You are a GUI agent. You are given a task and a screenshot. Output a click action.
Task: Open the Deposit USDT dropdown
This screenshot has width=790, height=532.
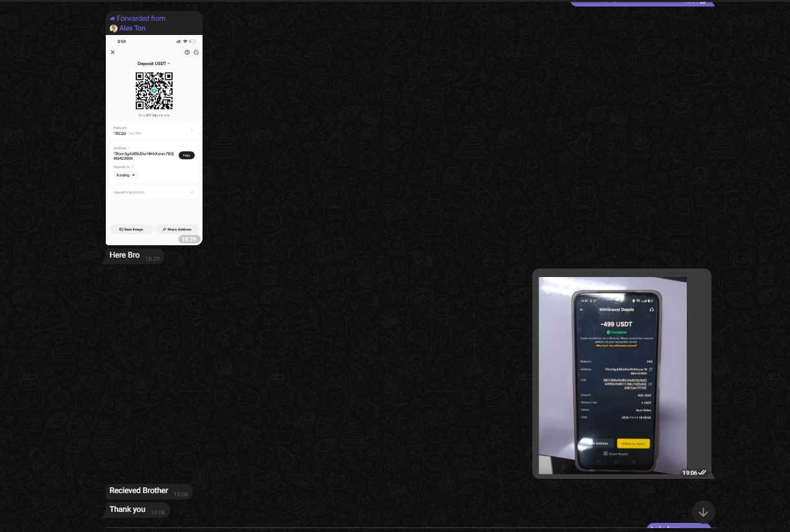pos(154,64)
